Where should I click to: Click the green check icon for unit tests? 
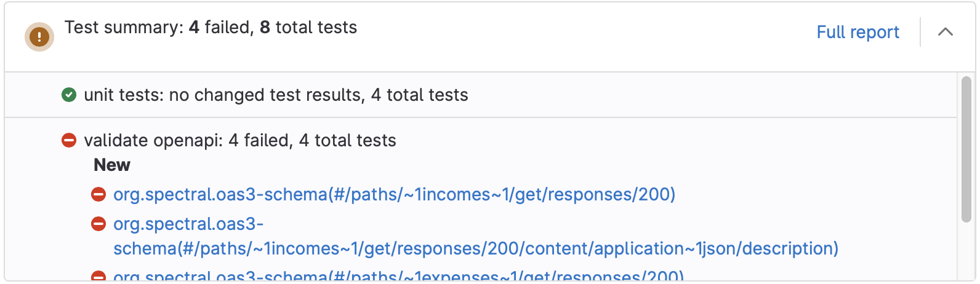pos(69,95)
